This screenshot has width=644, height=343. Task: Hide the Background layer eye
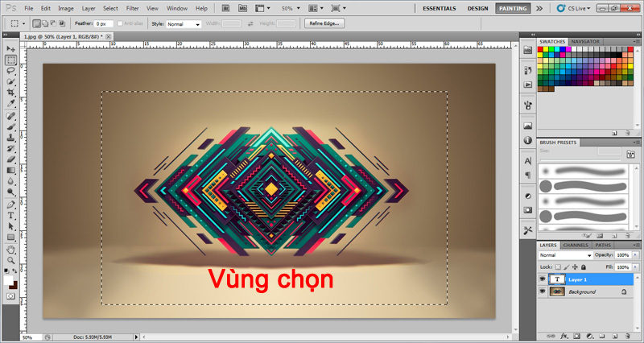pyautogui.click(x=543, y=291)
